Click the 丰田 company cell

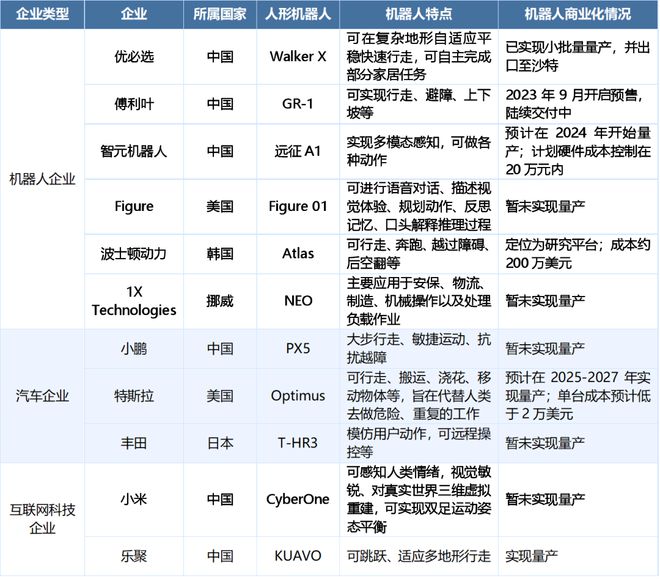pyautogui.click(x=134, y=443)
